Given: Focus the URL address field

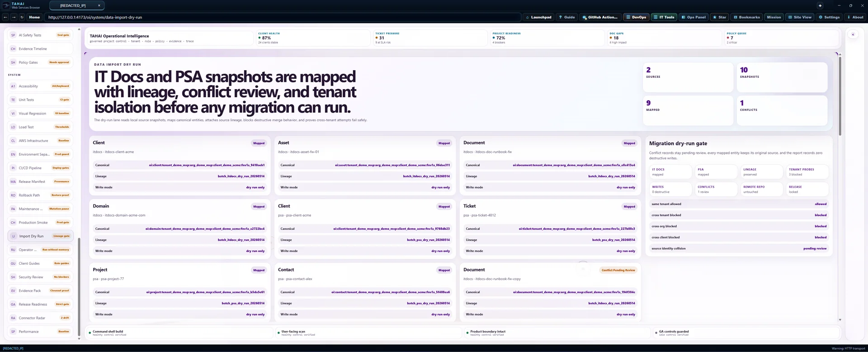Looking at the screenshot, I should pos(283,17).
